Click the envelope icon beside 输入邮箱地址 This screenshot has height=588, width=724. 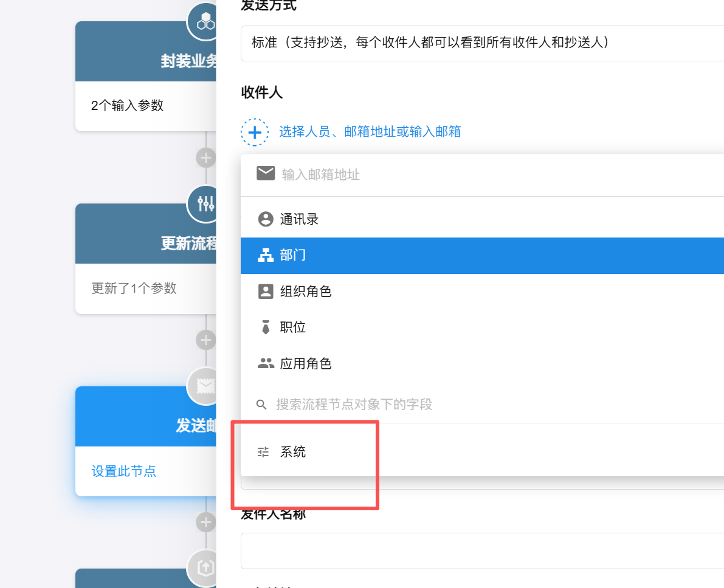[266, 174]
